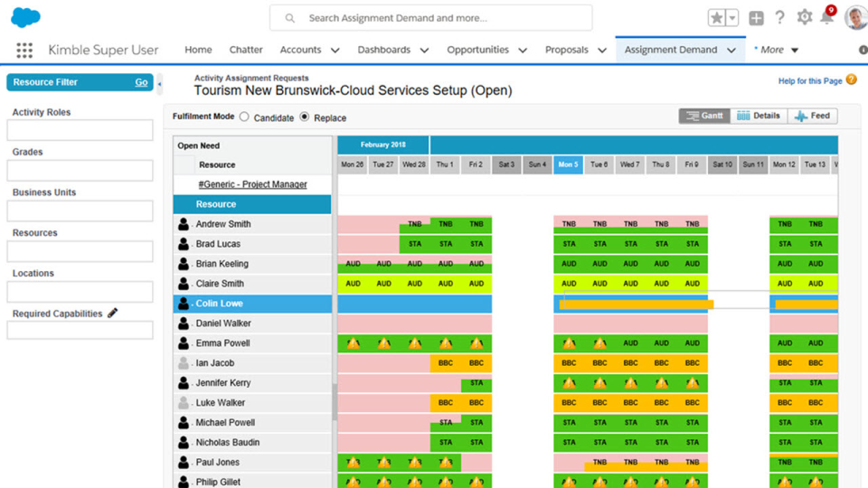Click Michael Powell's person icon
The image size is (868, 488).
tap(184, 423)
